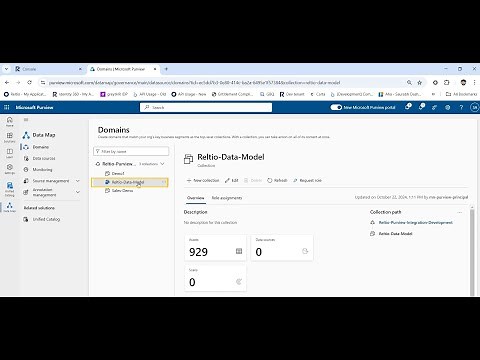480x360 pixels.
Task: Open the browser extensions puzzle icon
Action: click(x=447, y=82)
